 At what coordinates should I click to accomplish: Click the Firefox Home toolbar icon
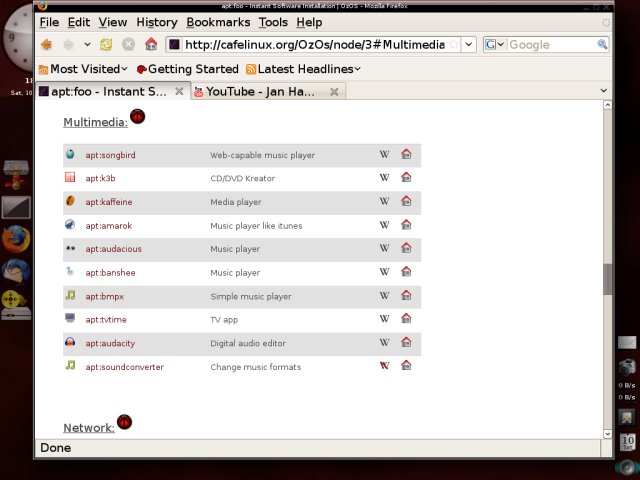(150, 44)
